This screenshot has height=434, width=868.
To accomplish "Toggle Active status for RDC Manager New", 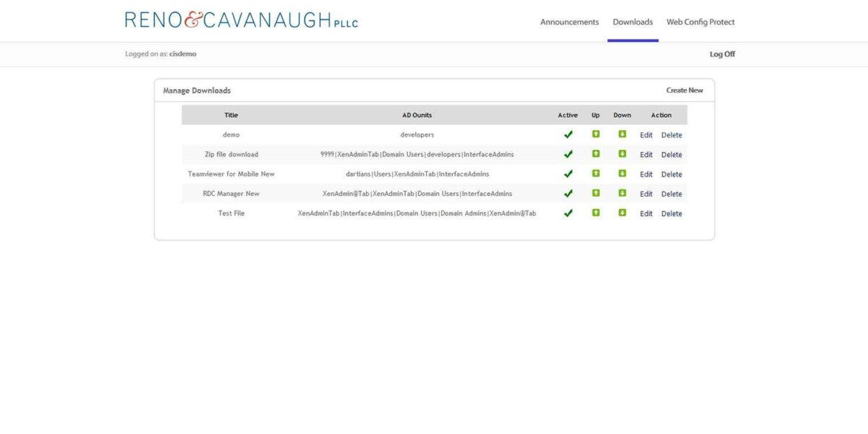I will click(568, 193).
